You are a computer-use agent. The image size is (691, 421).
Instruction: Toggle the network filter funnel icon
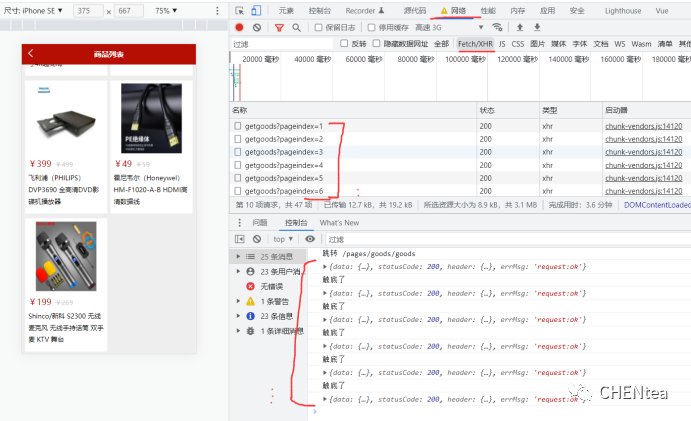pos(279,27)
